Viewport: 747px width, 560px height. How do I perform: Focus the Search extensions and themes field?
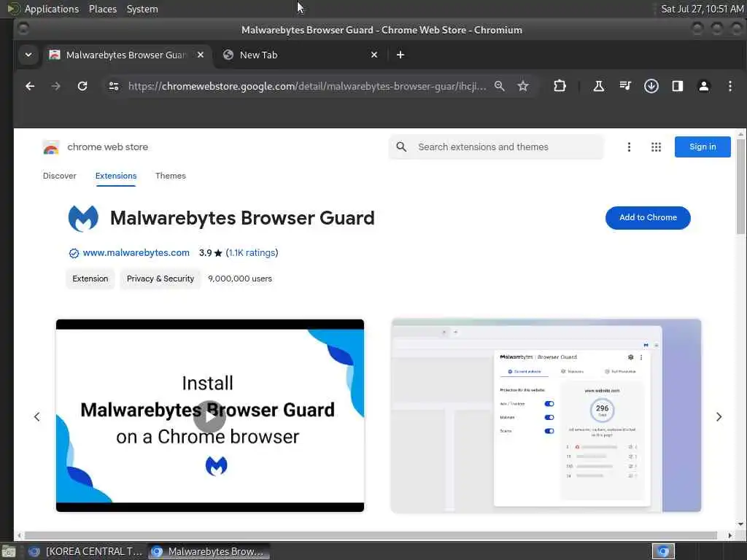[496, 147]
